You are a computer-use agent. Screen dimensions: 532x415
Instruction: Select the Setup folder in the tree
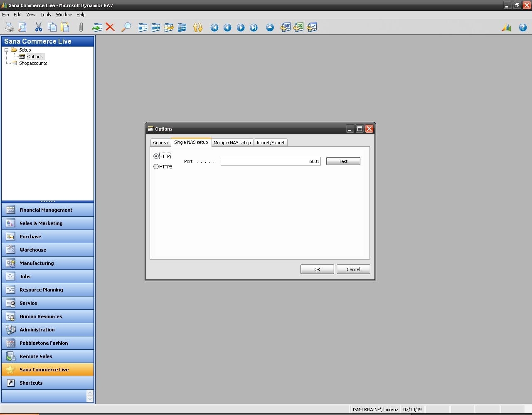click(x=25, y=50)
